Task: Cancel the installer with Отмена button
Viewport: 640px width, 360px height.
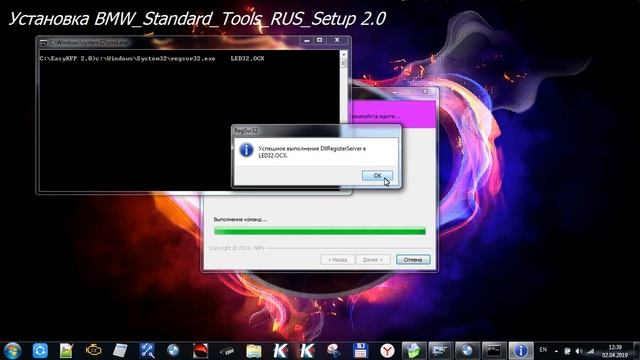Action: tap(413, 260)
